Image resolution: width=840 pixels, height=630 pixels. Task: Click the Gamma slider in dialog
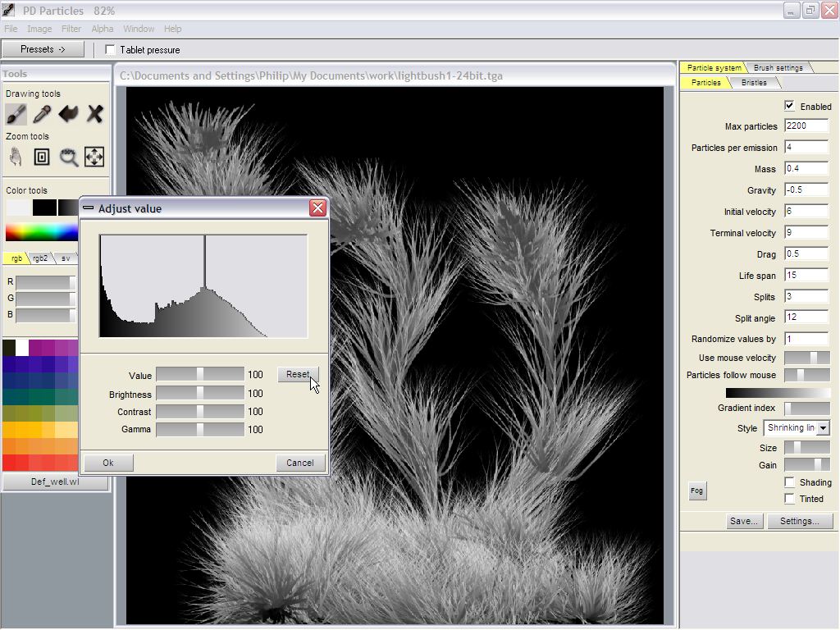199,429
